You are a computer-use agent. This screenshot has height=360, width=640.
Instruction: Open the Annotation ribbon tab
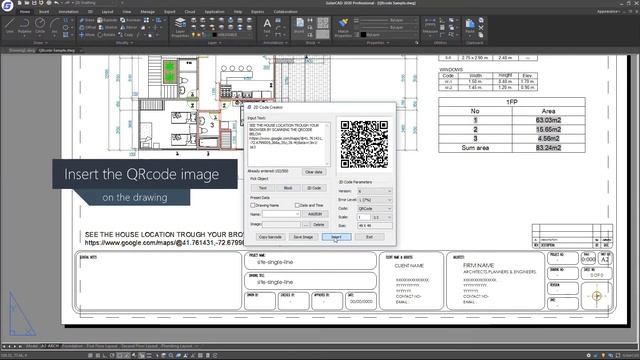point(68,11)
